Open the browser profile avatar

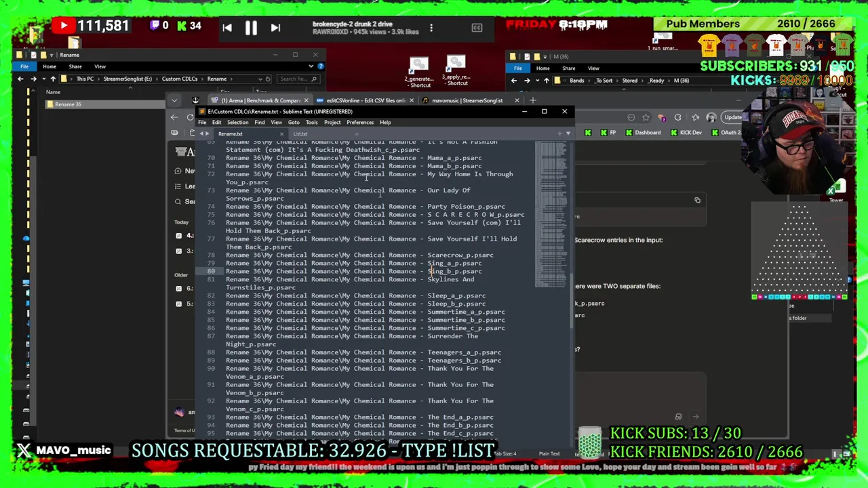click(x=711, y=117)
